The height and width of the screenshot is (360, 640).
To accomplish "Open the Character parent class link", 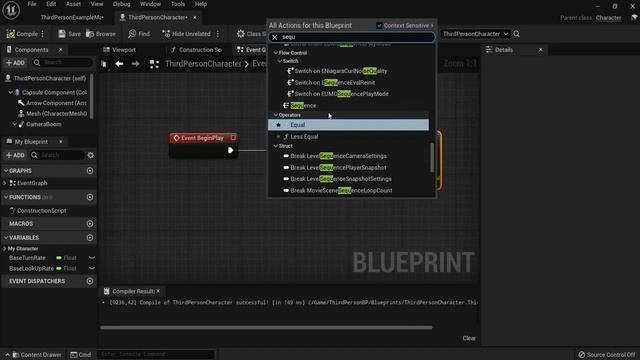I will (x=608, y=18).
